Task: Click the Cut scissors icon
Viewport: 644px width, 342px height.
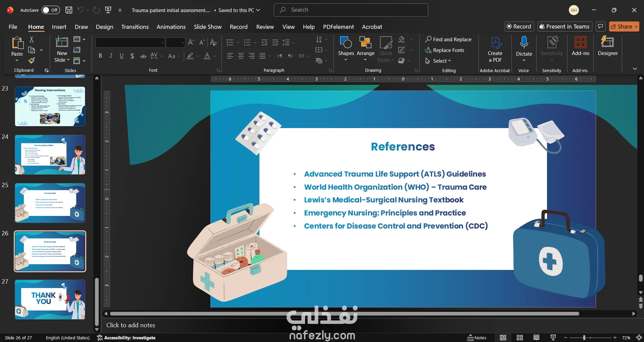Action: coord(32,40)
